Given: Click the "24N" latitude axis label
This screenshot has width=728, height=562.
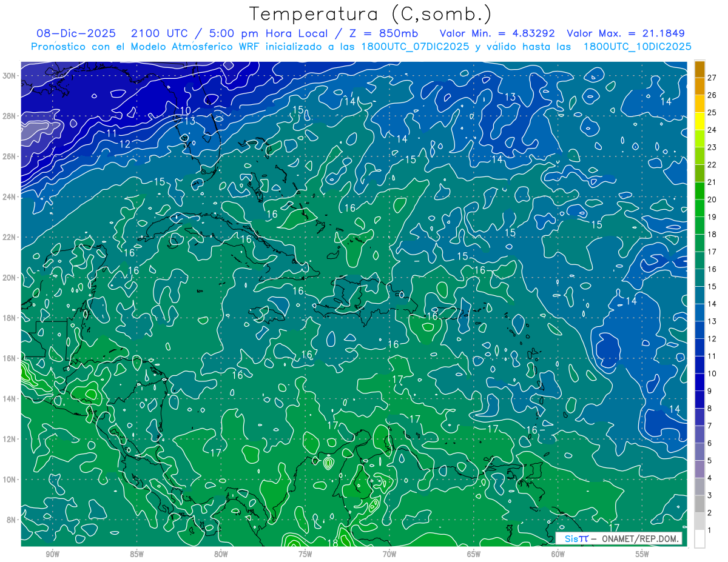Looking at the screenshot, I should [x=10, y=196].
